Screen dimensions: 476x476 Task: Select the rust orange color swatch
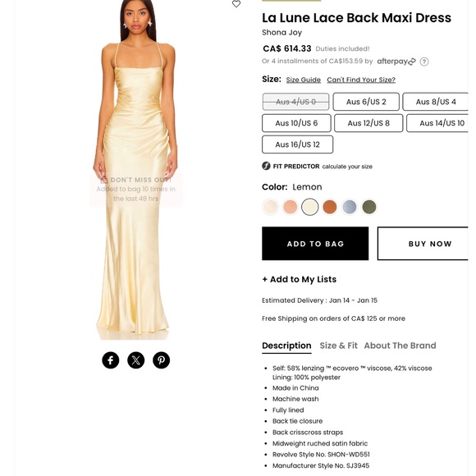[330, 207]
